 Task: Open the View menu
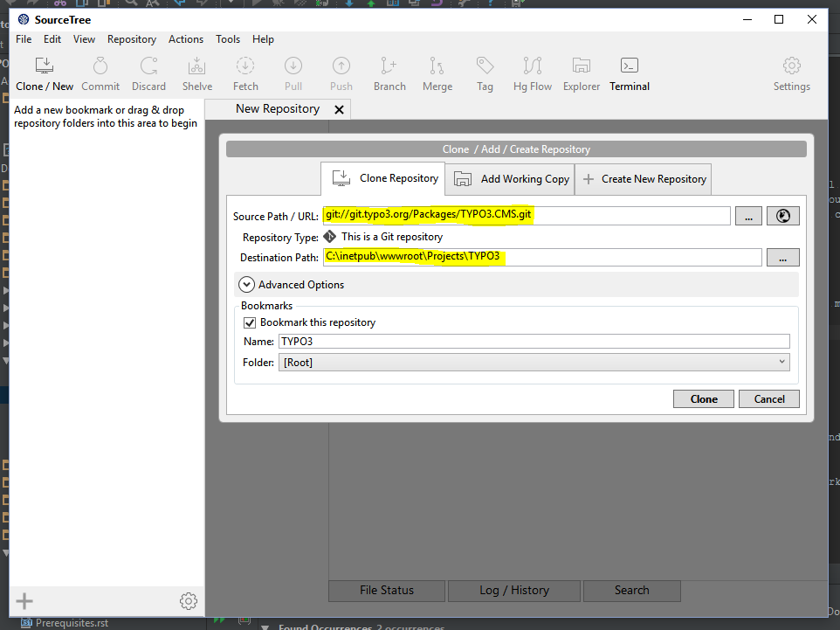tap(84, 39)
